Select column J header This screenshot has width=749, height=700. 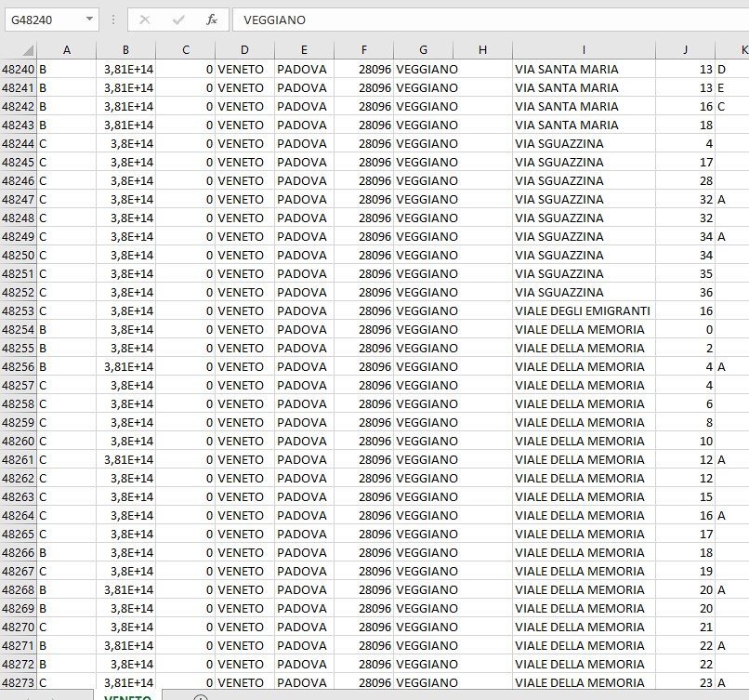[x=685, y=50]
